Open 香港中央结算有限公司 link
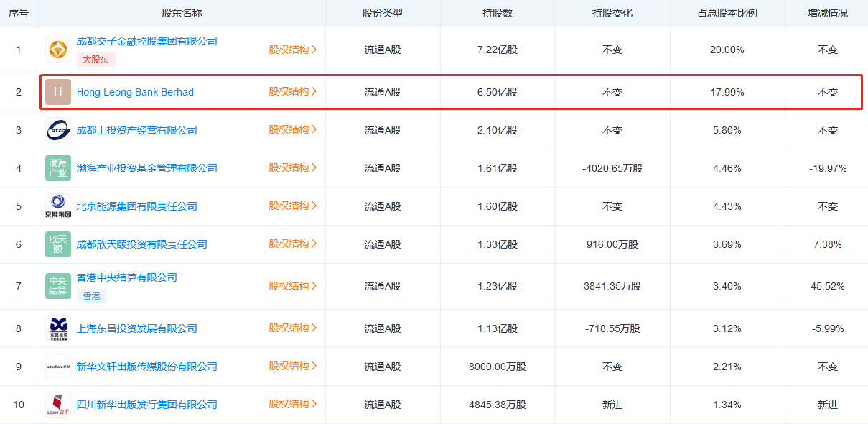The width and height of the screenshot is (868, 424). pos(127,277)
